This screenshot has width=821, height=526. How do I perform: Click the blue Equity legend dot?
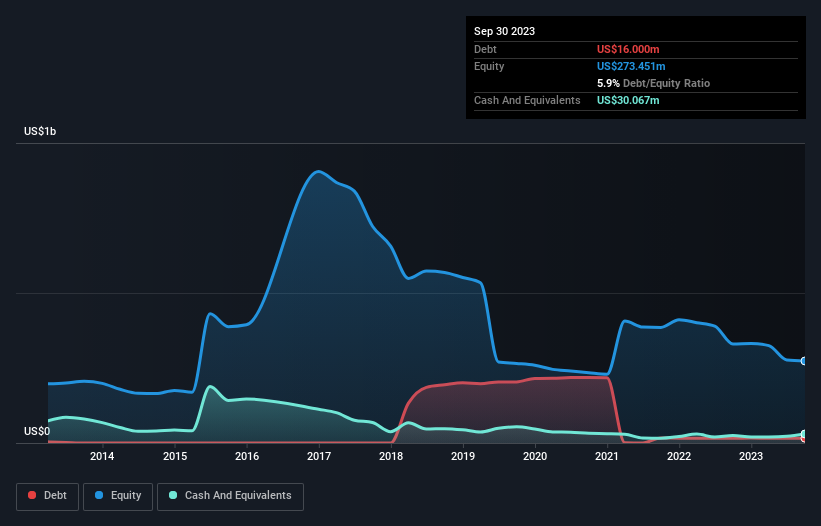click(x=99, y=495)
